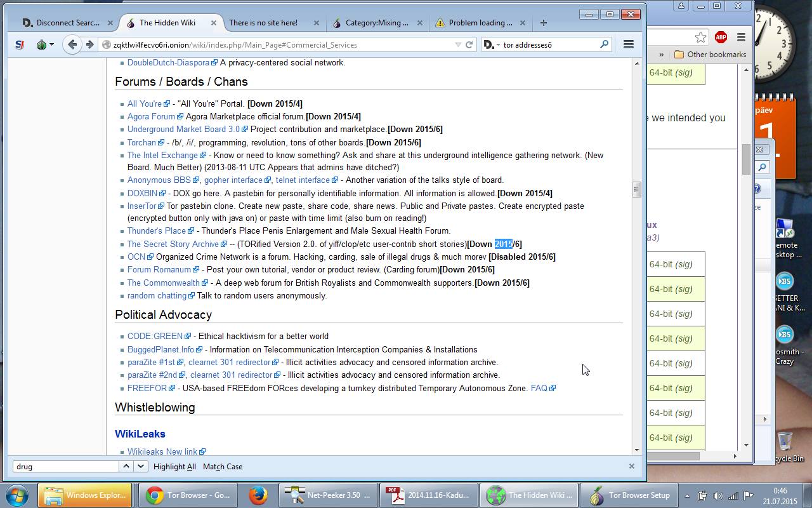Open the telnet interface link
The image size is (812, 508).
(303, 180)
